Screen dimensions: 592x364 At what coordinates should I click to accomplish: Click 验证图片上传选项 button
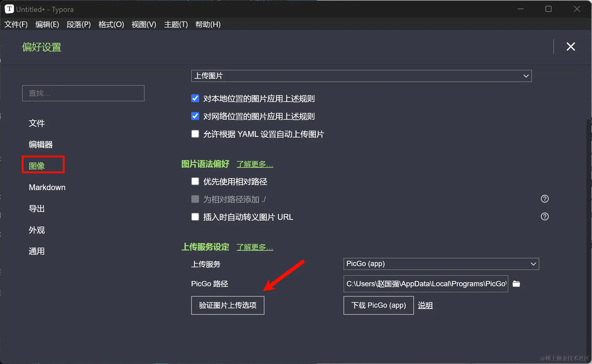[228, 305]
